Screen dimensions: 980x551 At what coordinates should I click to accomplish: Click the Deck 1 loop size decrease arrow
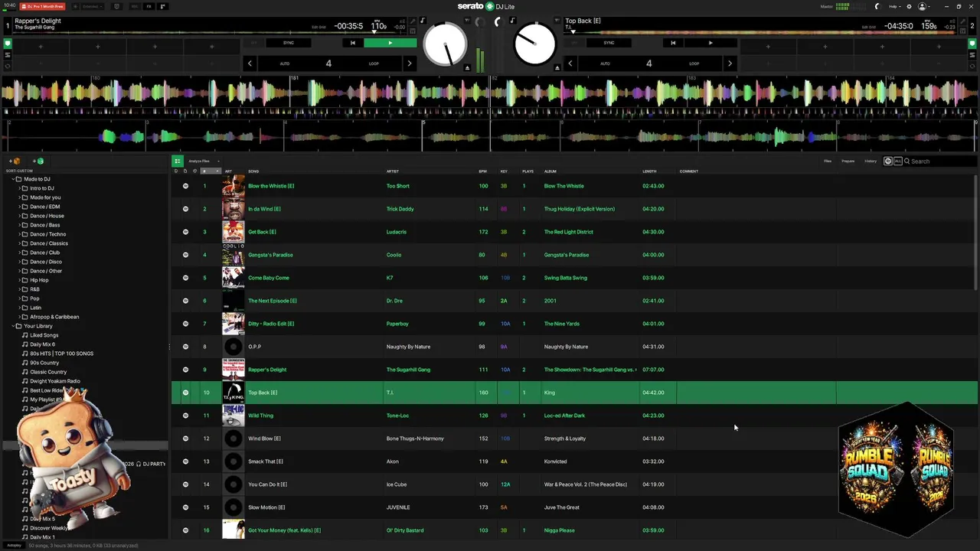point(250,64)
